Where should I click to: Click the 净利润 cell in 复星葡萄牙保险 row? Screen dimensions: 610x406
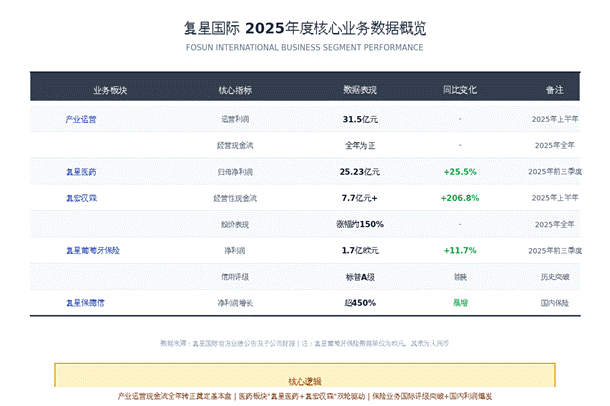click(235, 251)
